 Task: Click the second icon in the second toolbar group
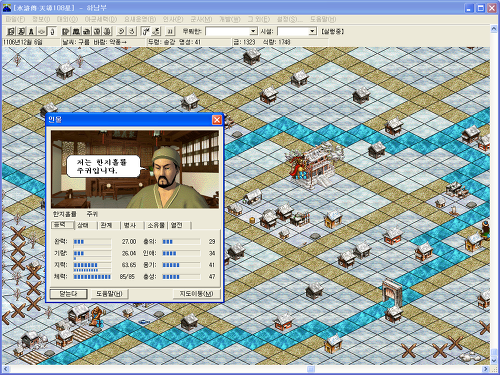[x=76, y=31]
